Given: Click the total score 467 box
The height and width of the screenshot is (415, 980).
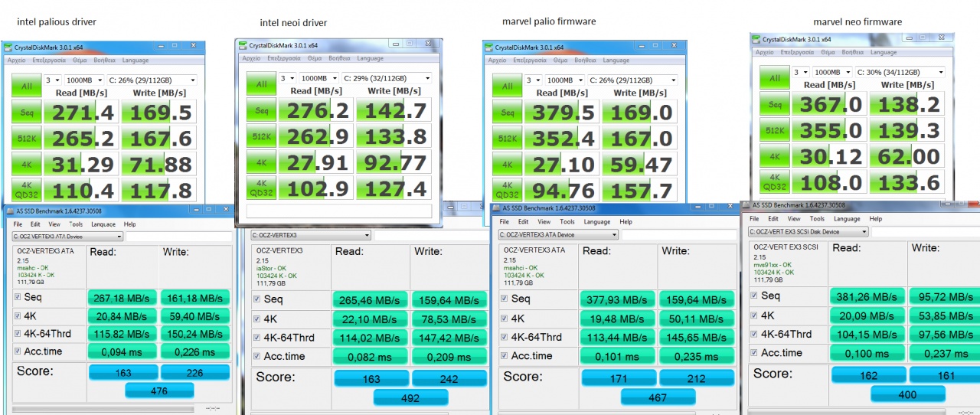Looking at the screenshot, I should point(657,397).
